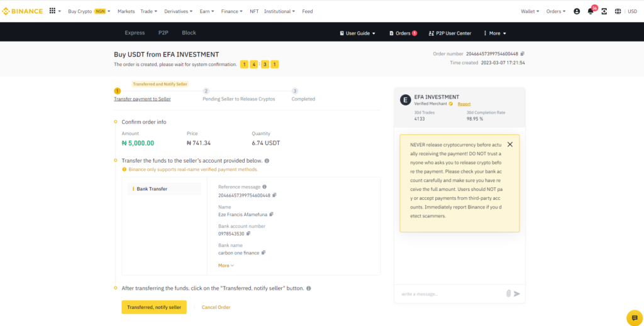Open the download app QR icon
Viewport: 644px width, 326px height.
pyautogui.click(x=604, y=11)
